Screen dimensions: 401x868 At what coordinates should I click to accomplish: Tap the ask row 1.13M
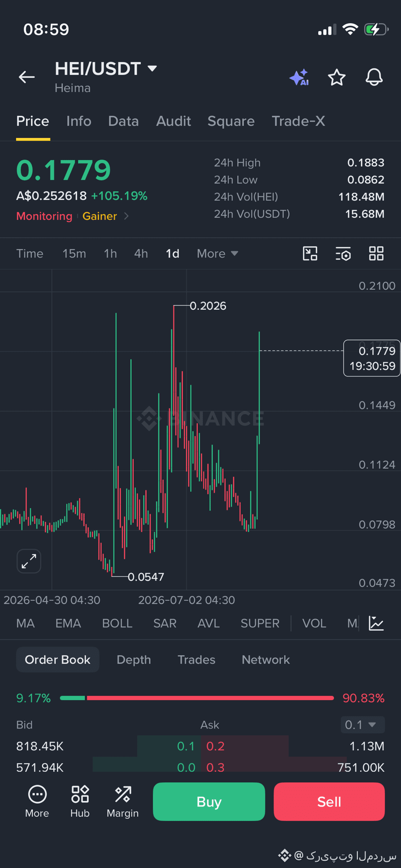(293, 746)
